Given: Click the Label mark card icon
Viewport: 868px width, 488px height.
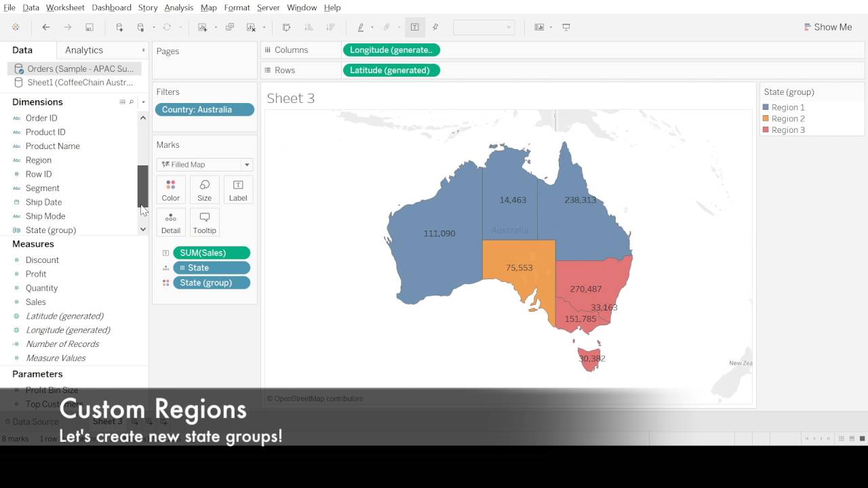Looking at the screenshot, I should point(238,190).
